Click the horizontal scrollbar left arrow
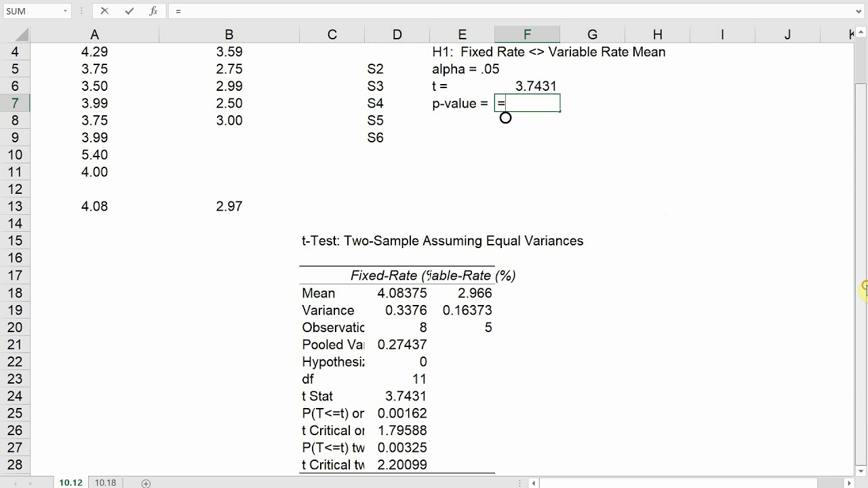This screenshot has width=868, height=488. click(535, 483)
